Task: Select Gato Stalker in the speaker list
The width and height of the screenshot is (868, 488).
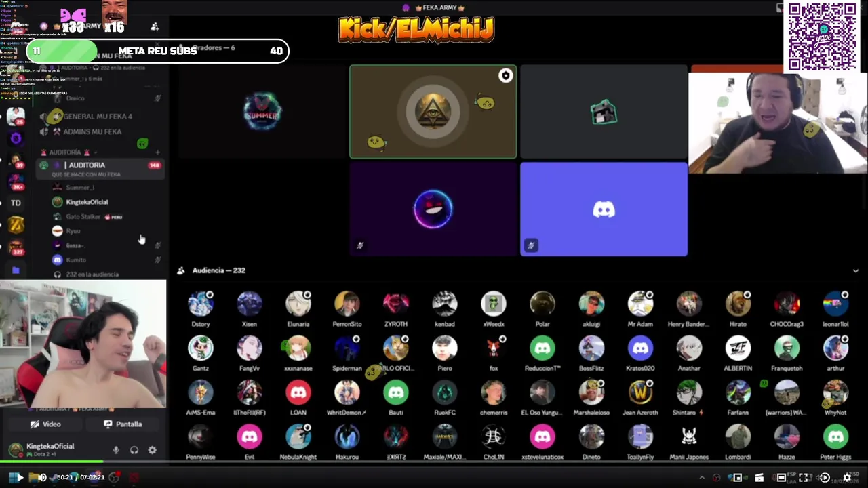Action: coord(83,217)
